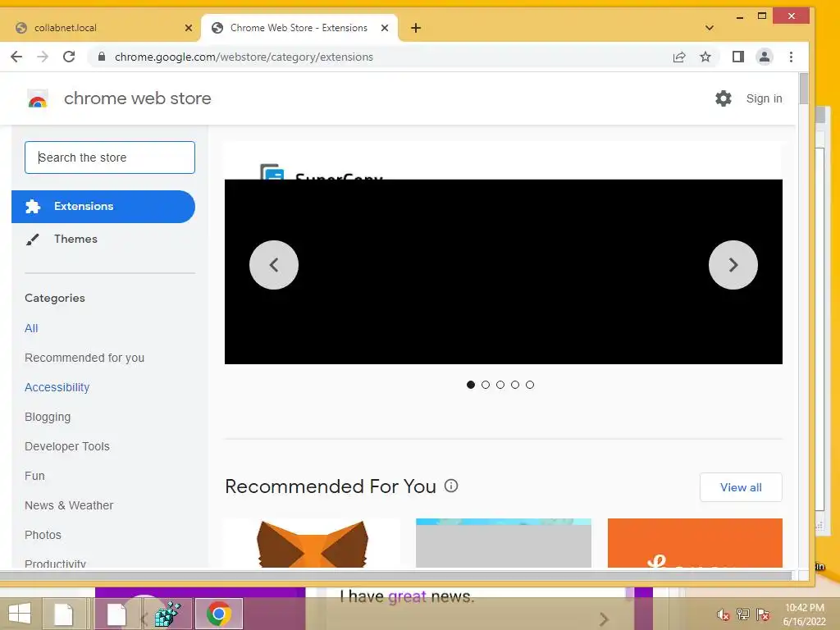Click the Sign in link
The width and height of the screenshot is (840, 630).
(x=764, y=98)
